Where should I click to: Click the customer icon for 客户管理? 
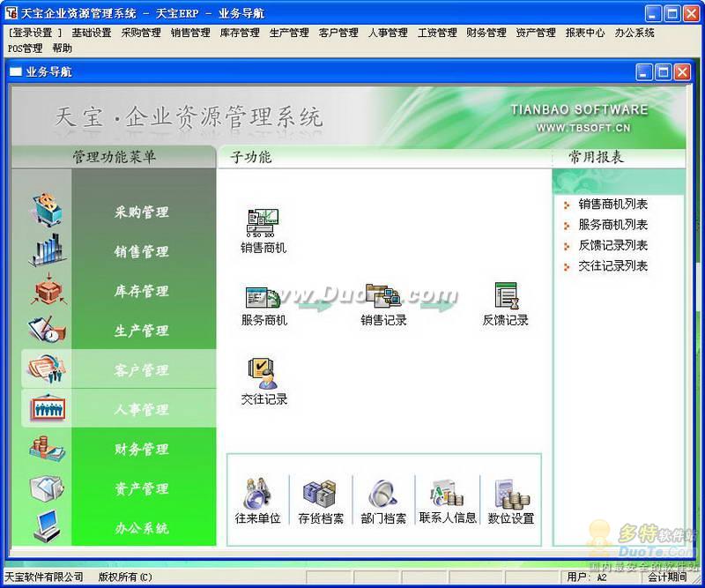pos(47,368)
